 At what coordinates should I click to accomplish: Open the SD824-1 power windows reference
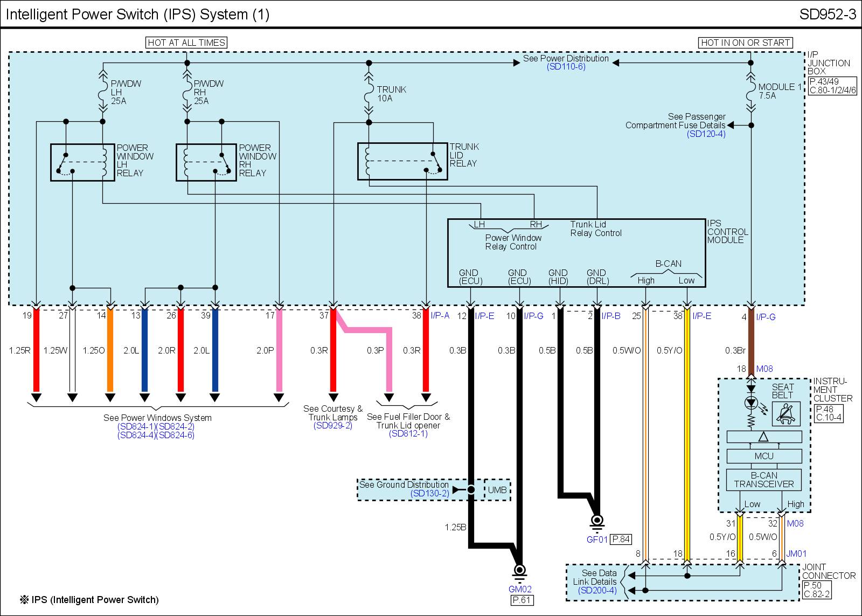pyautogui.click(x=136, y=426)
